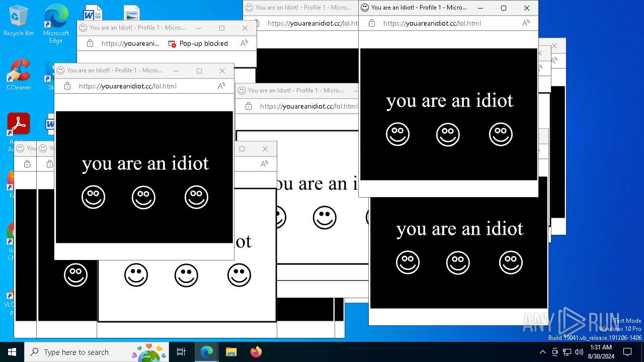Open File Explorer from the taskbar
Screen dimensions: 644x362
231,352
